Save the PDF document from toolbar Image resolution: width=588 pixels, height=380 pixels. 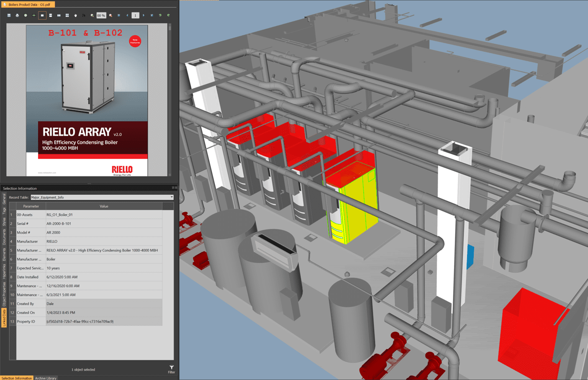pos(9,15)
